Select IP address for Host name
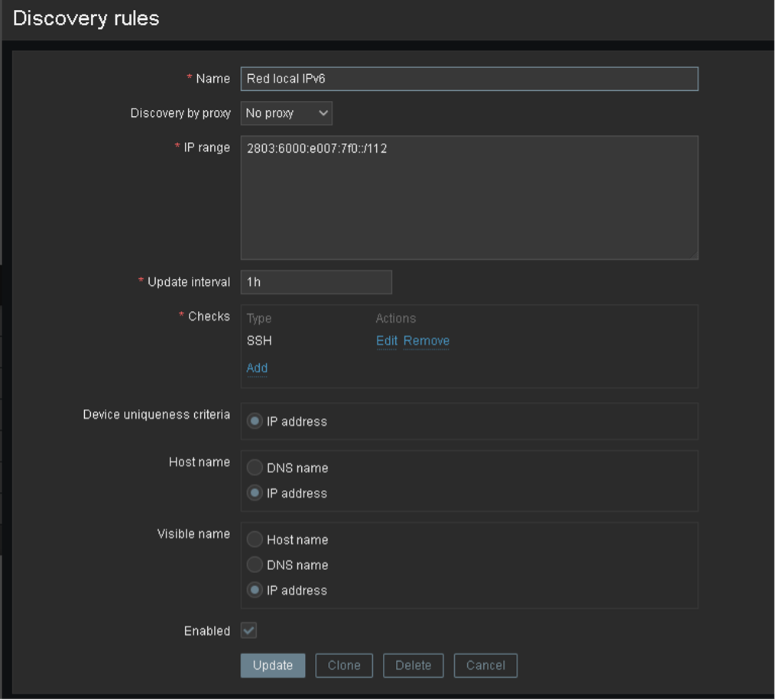Image resolution: width=775 pixels, height=700 pixels. click(255, 494)
